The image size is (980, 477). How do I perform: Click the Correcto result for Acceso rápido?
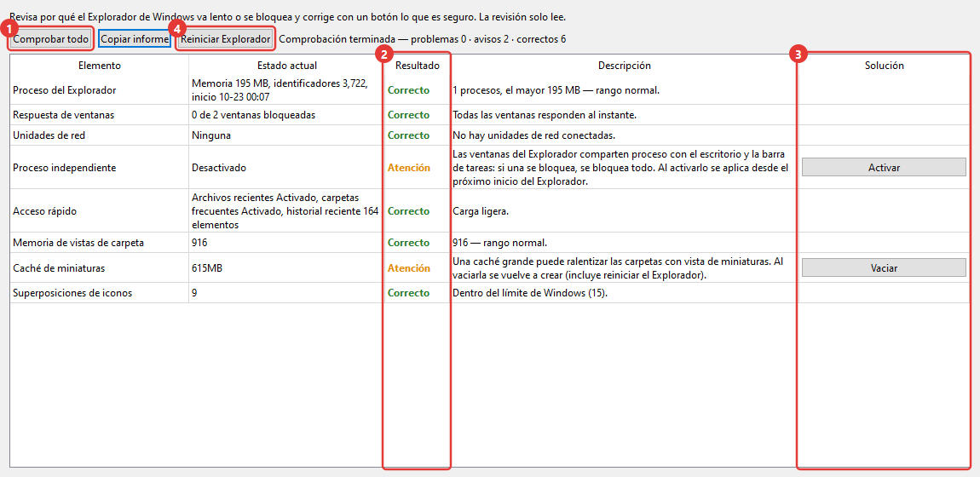pos(409,211)
